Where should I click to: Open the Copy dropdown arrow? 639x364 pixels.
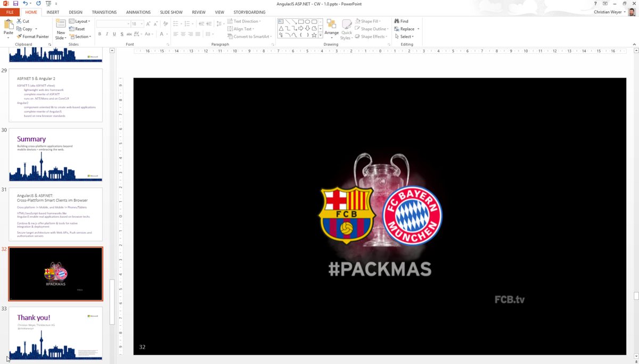tap(36, 29)
